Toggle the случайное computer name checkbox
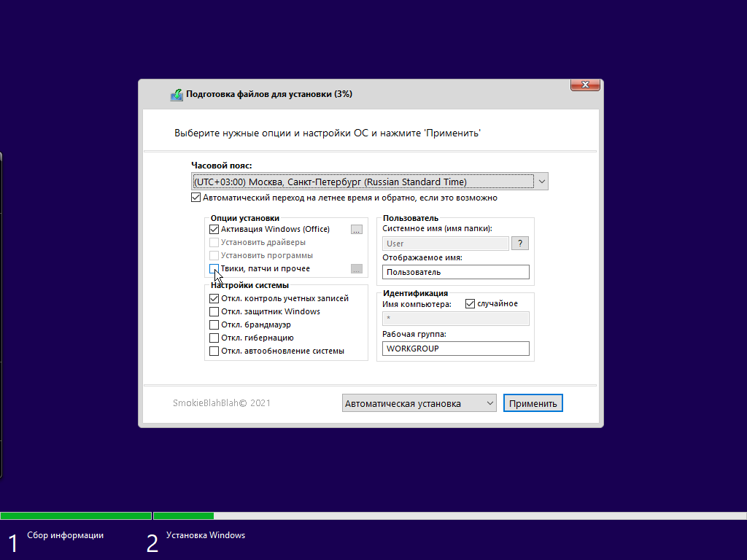 [471, 304]
